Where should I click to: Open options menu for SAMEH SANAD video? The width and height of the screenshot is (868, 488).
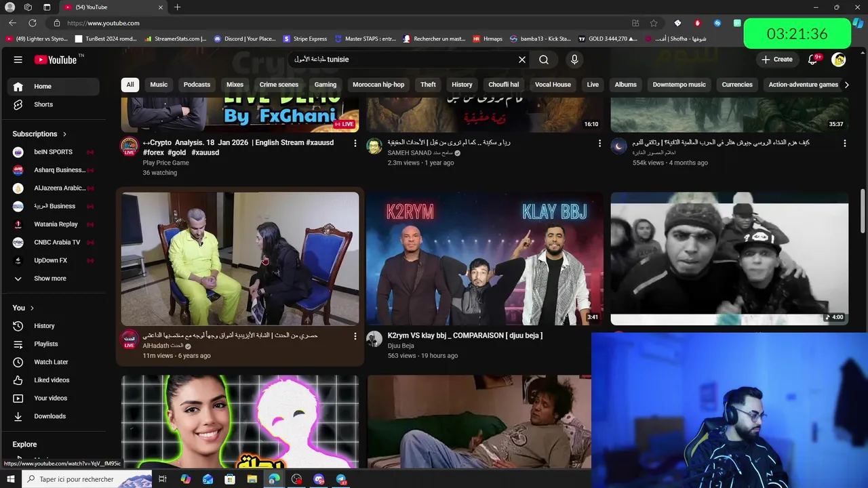[x=599, y=144]
